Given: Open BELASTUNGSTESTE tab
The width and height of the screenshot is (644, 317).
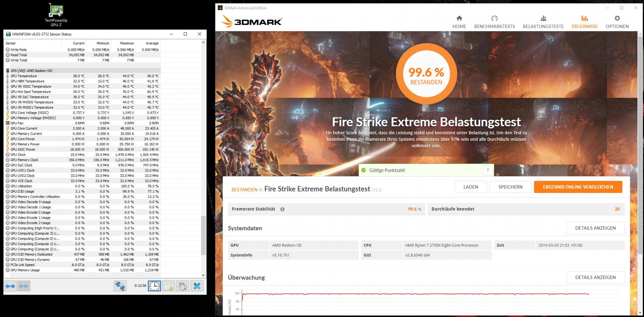Looking at the screenshot, I should [543, 22].
